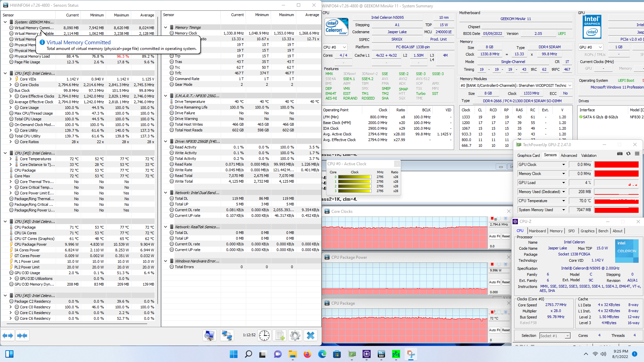644x362 pixels.
Task: Collapse the System: GEEKOM Mini sensor group
Action: [x=5, y=22]
